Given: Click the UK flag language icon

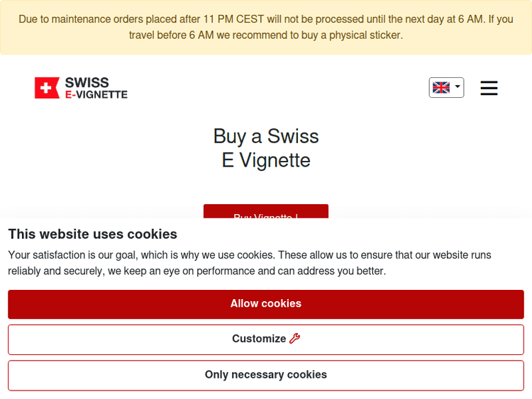Looking at the screenshot, I should [x=441, y=87].
